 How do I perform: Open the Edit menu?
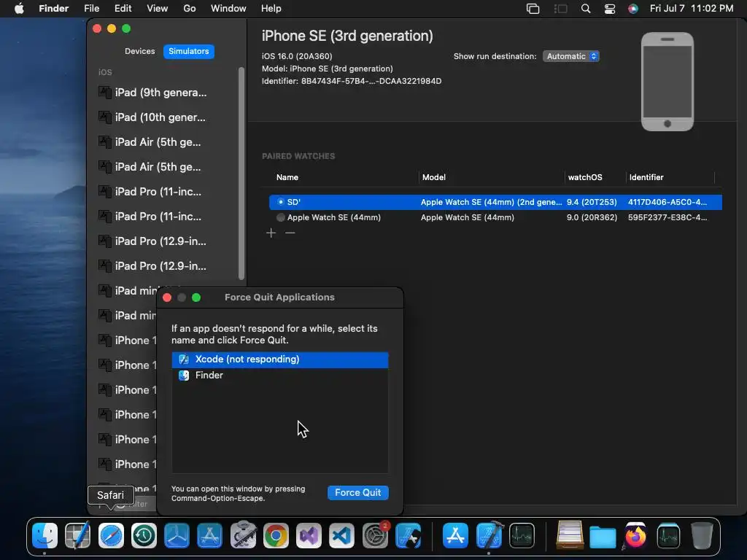(x=123, y=9)
